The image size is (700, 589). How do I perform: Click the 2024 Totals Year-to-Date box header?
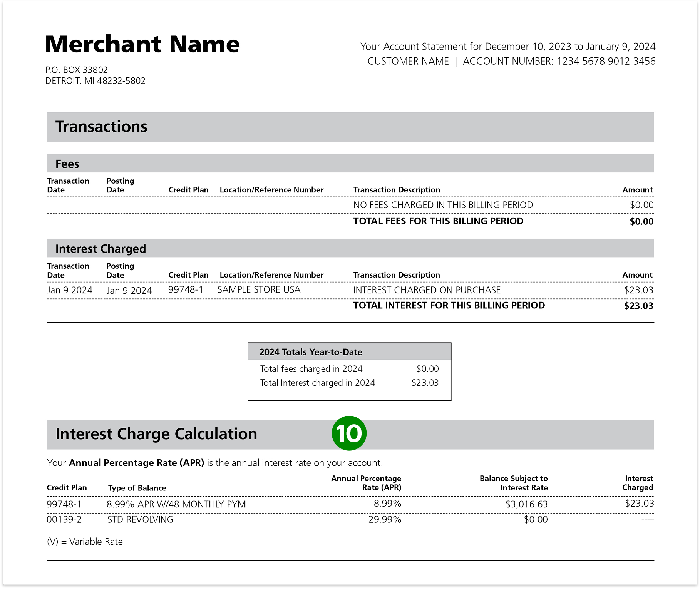tap(350, 352)
